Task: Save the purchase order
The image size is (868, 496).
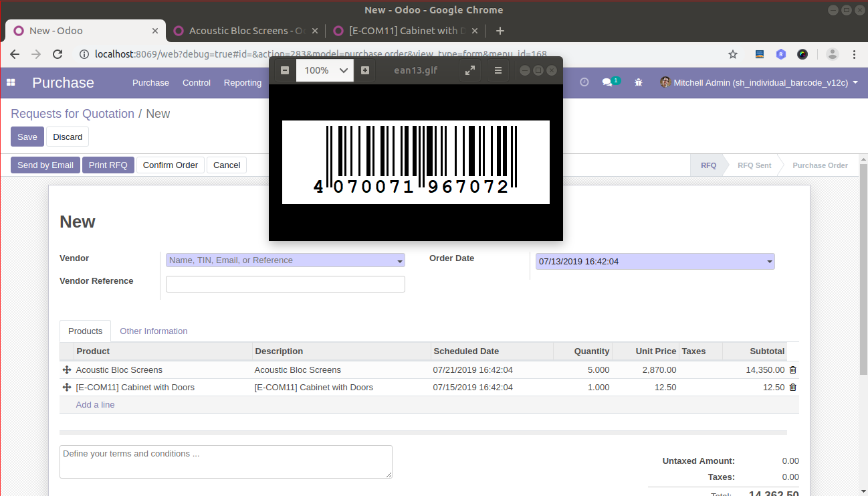Action: (x=27, y=137)
